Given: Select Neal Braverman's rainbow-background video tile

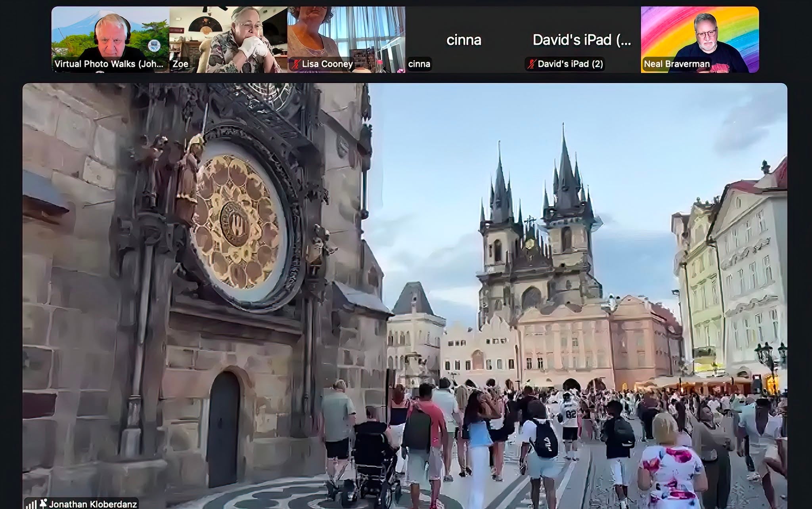Looking at the screenshot, I should pyautogui.click(x=700, y=40).
